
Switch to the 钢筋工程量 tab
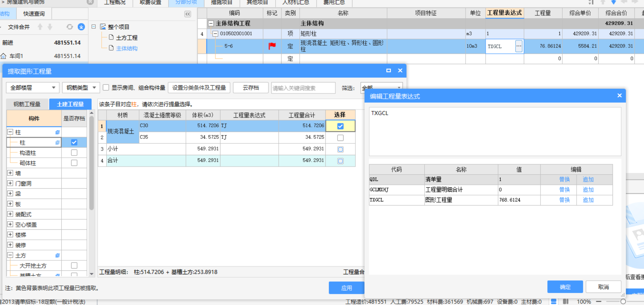27,104
